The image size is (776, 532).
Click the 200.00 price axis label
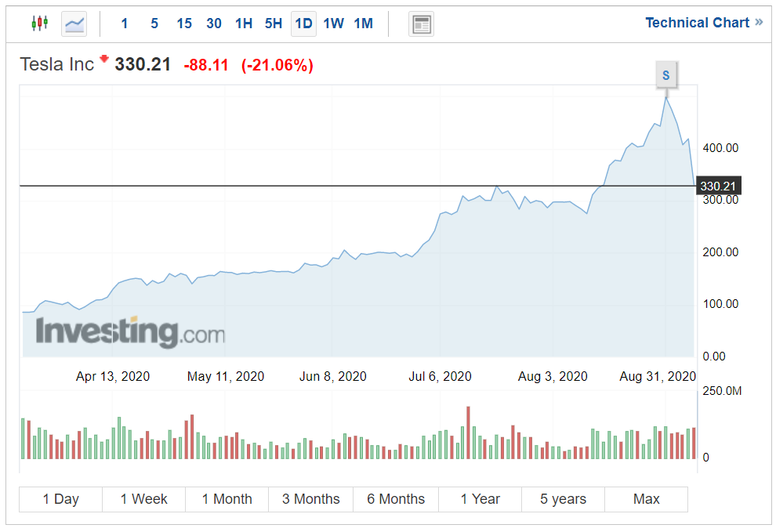click(720, 252)
